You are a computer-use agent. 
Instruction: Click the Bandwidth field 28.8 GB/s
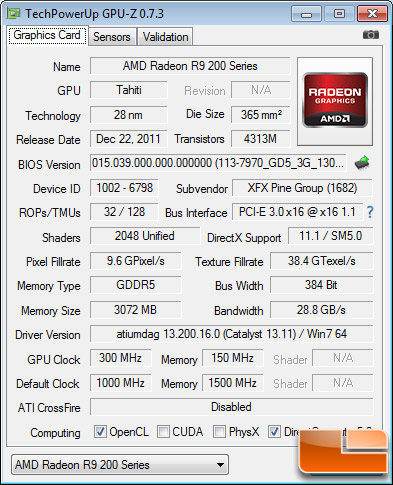[322, 310]
